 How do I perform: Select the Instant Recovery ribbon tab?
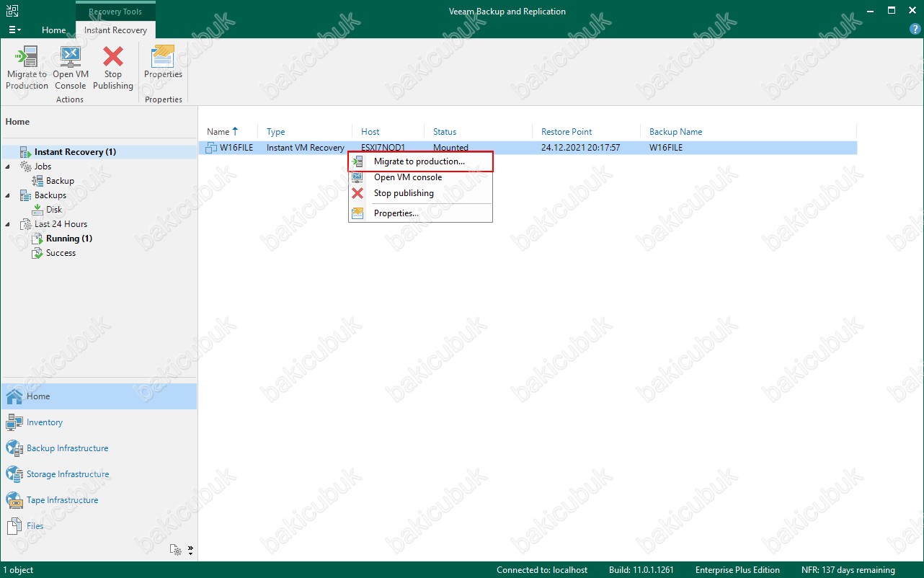tap(115, 30)
